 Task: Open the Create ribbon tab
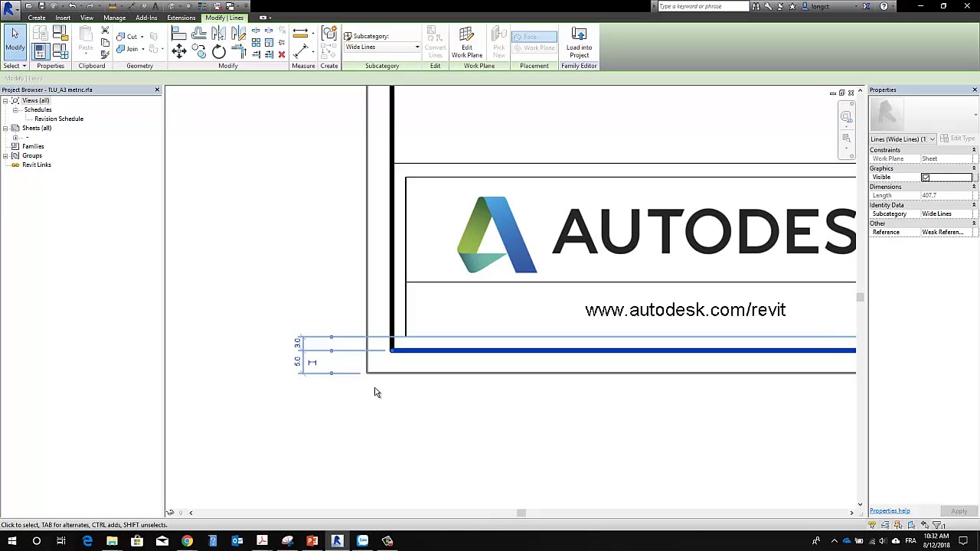point(37,18)
